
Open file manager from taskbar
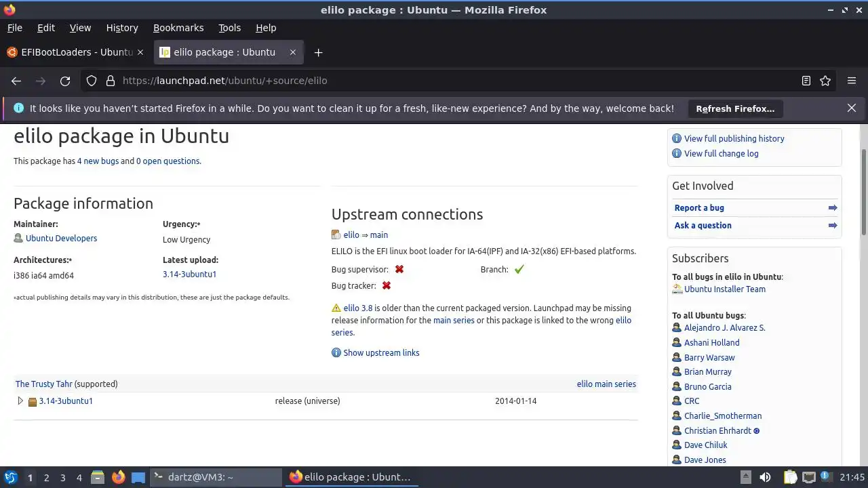coord(97,477)
